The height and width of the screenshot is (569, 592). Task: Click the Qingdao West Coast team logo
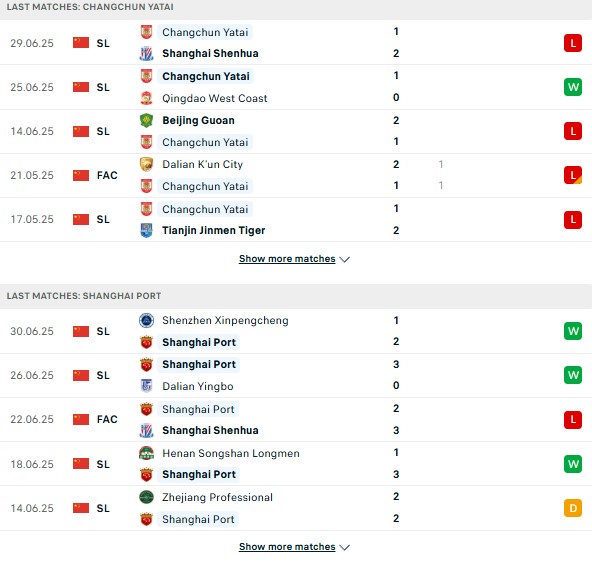coord(146,98)
